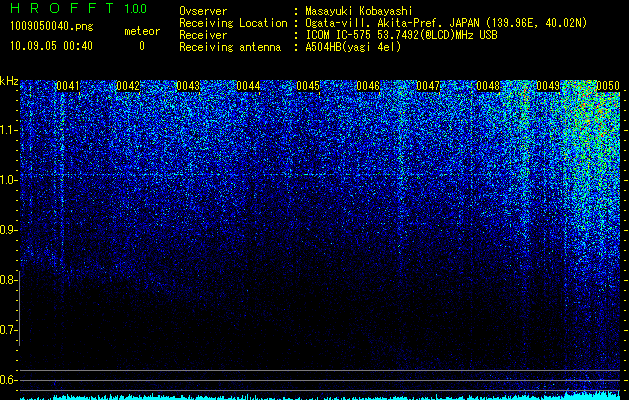Select the Ovserver label

coord(203,11)
